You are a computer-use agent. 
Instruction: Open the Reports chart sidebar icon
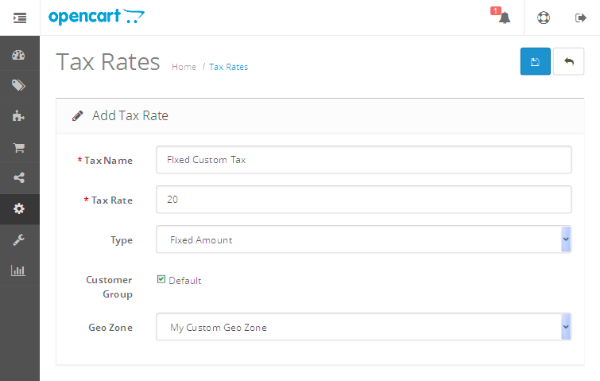pyautogui.click(x=18, y=271)
